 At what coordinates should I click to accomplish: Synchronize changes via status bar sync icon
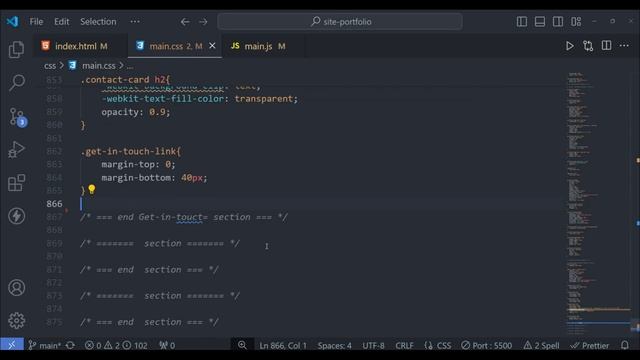click(70, 345)
